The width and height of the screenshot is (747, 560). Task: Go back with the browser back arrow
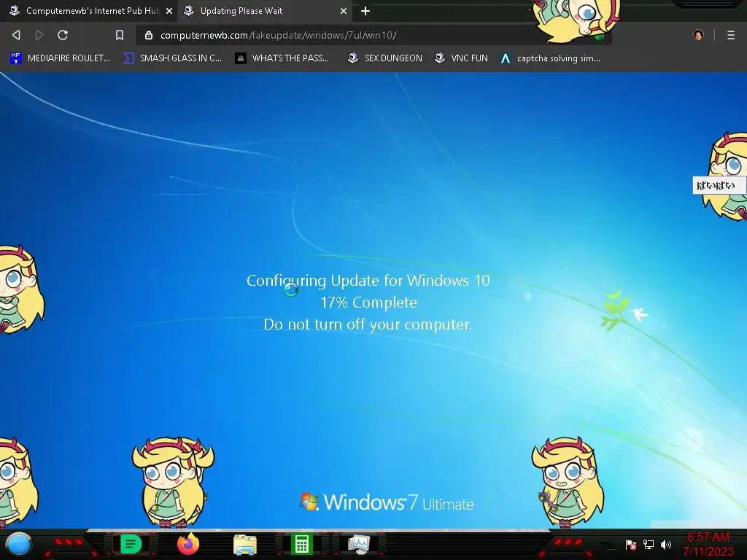pos(16,35)
